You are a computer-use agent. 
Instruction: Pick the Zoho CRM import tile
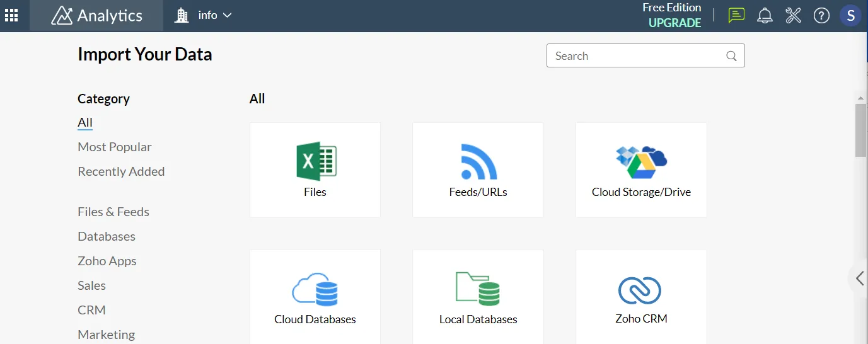(641, 297)
